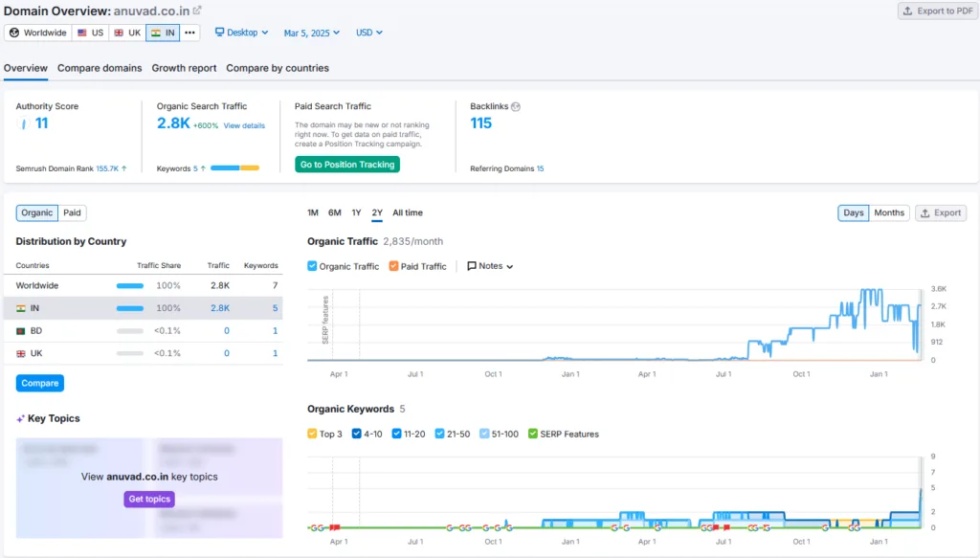Click Go to Position Tracking button
The image size is (980, 558).
[x=347, y=165]
